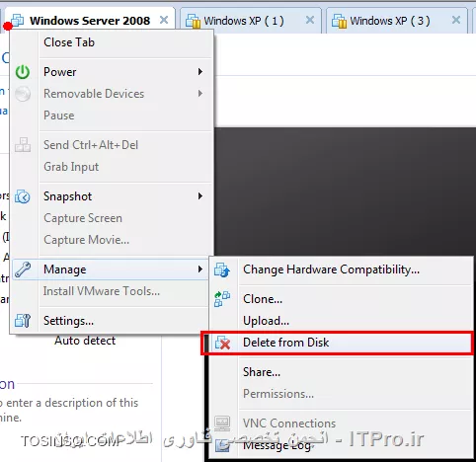This screenshot has height=462, width=476.
Task: Click the Send Ctrl+Alt+Del icon
Action: [23, 145]
